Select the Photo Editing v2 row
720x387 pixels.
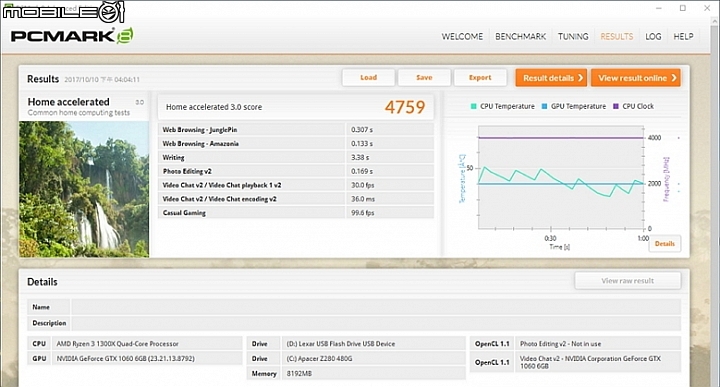[x=296, y=171]
